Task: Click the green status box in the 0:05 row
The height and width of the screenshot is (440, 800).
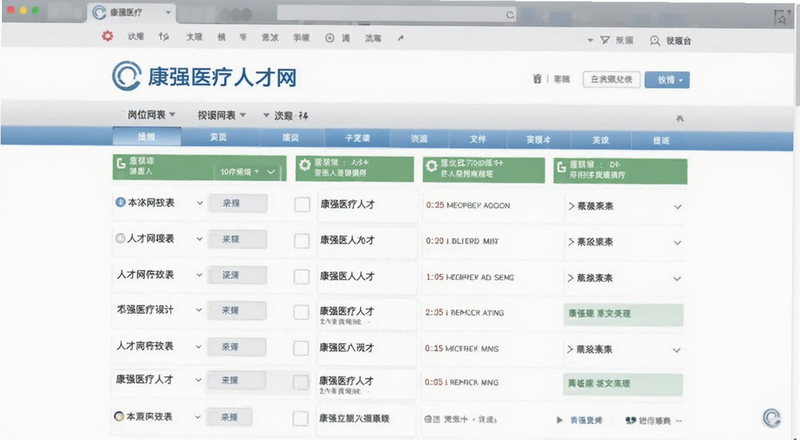Action: pyautogui.click(x=622, y=384)
